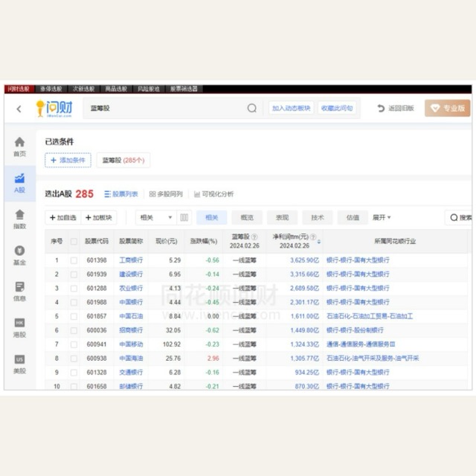Select the 估值 filter tab

353,217
